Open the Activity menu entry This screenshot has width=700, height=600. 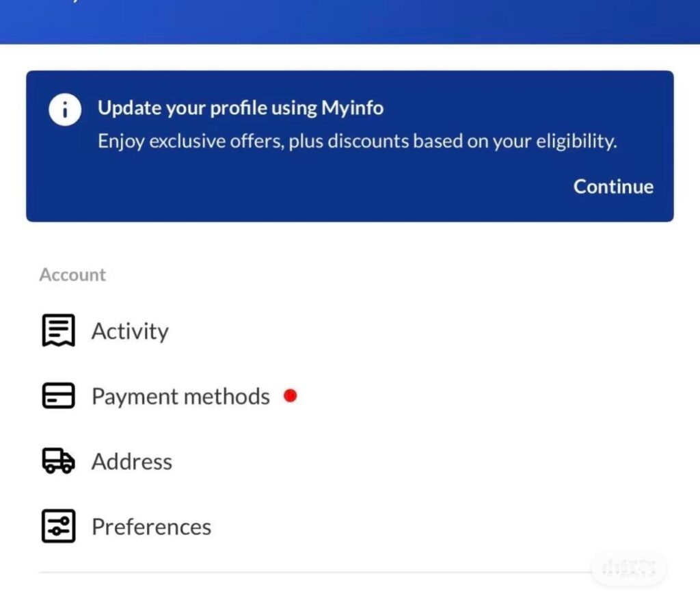[130, 331]
